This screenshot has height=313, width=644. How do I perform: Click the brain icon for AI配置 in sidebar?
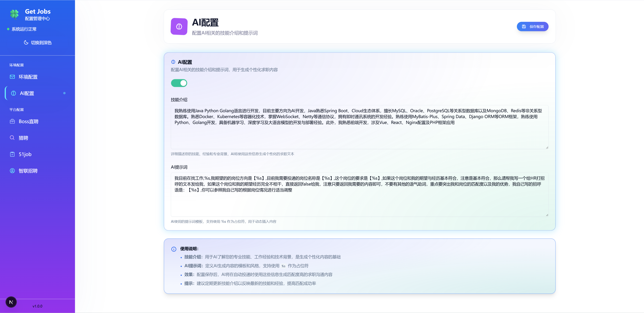point(13,93)
